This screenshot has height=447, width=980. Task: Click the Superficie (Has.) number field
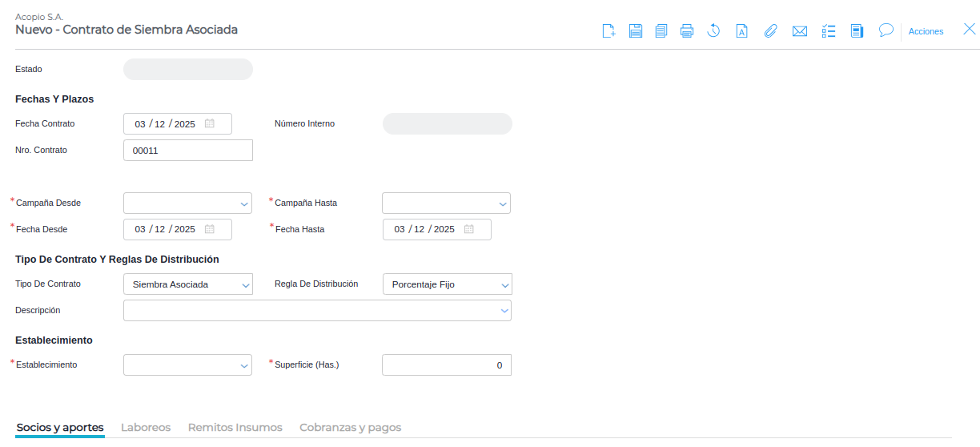pyautogui.click(x=446, y=365)
